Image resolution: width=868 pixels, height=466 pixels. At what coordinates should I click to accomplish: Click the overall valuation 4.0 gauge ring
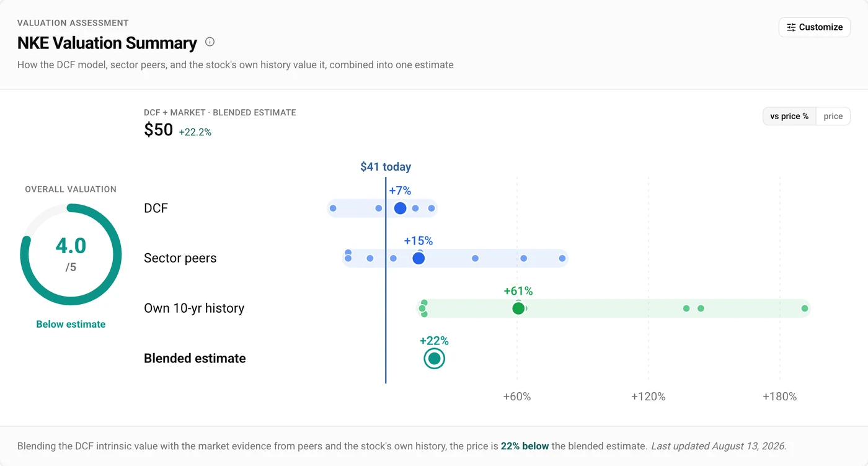[x=71, y=254]
